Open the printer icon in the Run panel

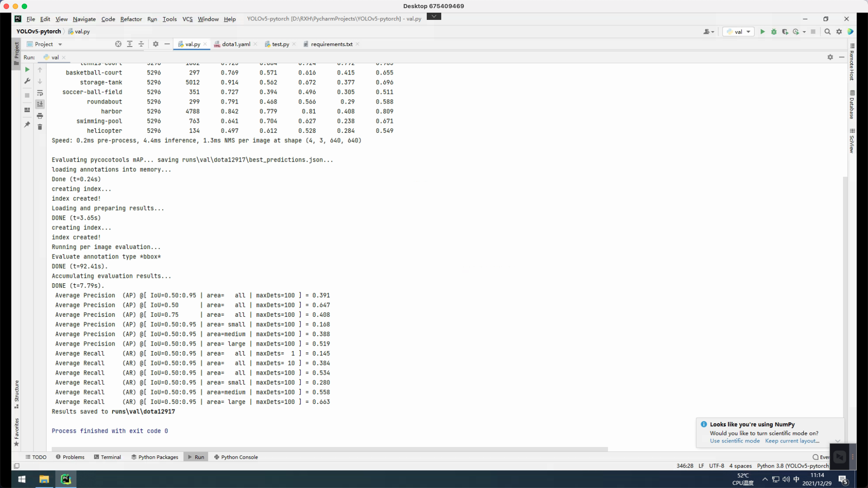coord(40,116)
